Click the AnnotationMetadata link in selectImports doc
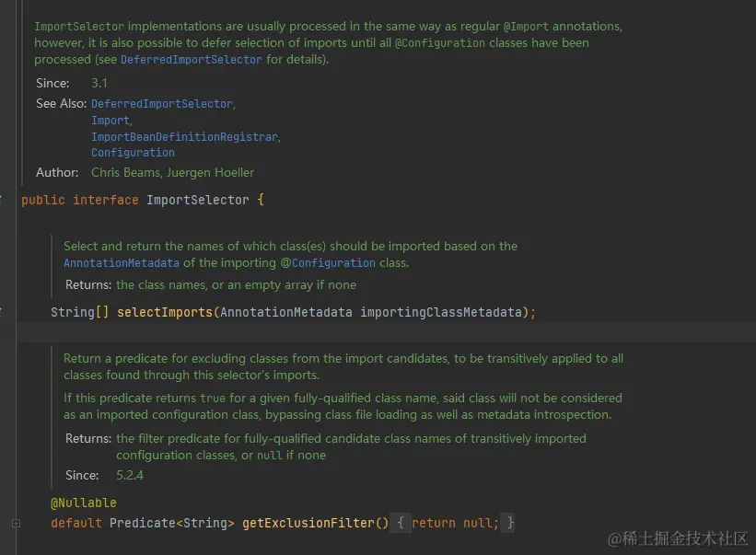Screen dimensions: 756x555 point(122,263)
